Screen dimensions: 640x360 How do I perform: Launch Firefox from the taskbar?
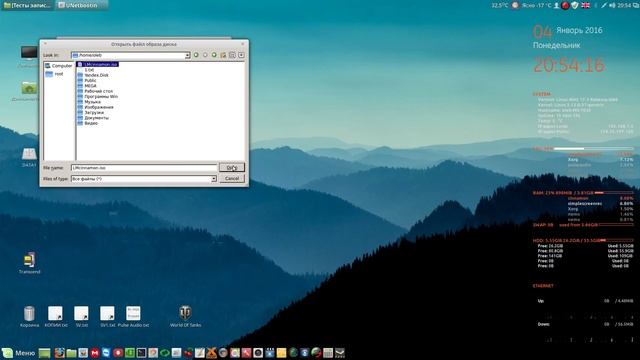tap(60, 353)
